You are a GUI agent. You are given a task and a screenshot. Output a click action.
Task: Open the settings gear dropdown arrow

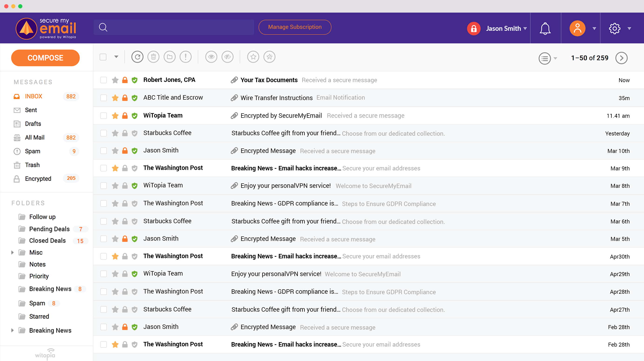point(629,29)
